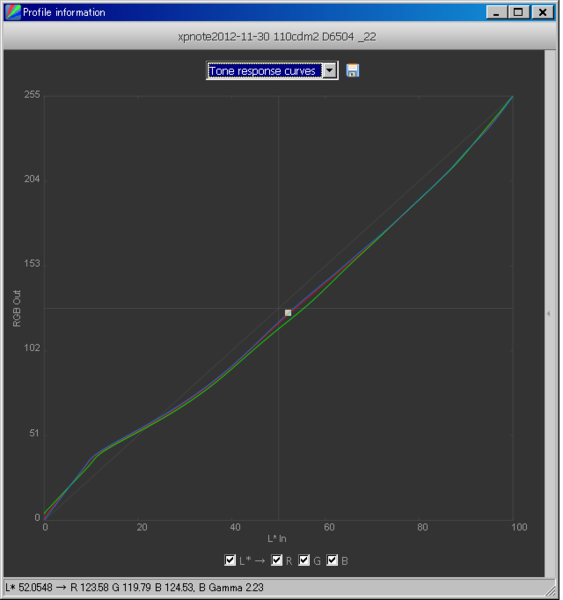Toggle the L* checkbox
The height and width of the screenshot is (600, 563).
click(231, 562)
